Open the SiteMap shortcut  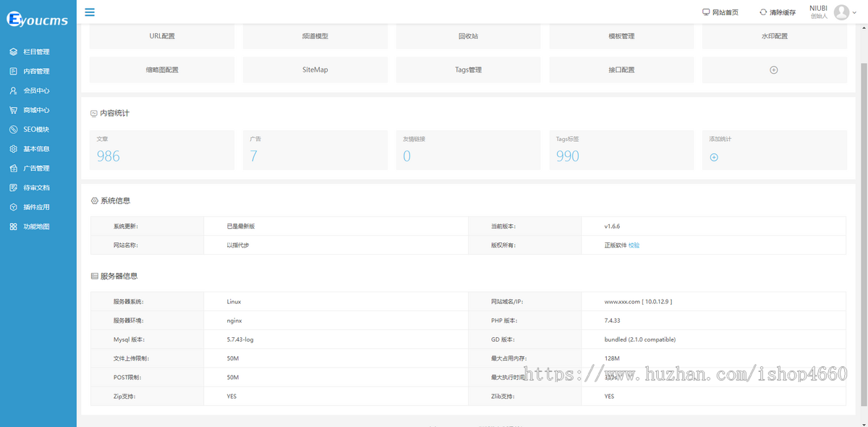[315, 70]
